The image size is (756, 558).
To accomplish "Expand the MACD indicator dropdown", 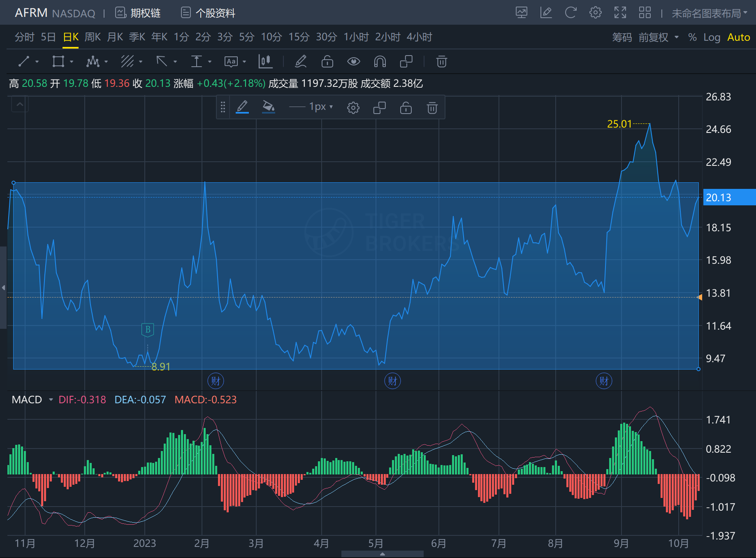I will point(51,400).
